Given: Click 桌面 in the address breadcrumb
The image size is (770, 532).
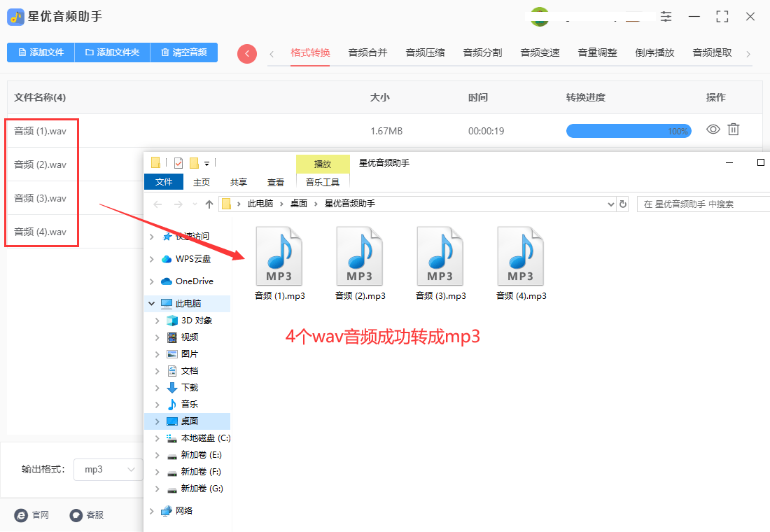Looking at the screenshot, I should (x=299, y=204).
